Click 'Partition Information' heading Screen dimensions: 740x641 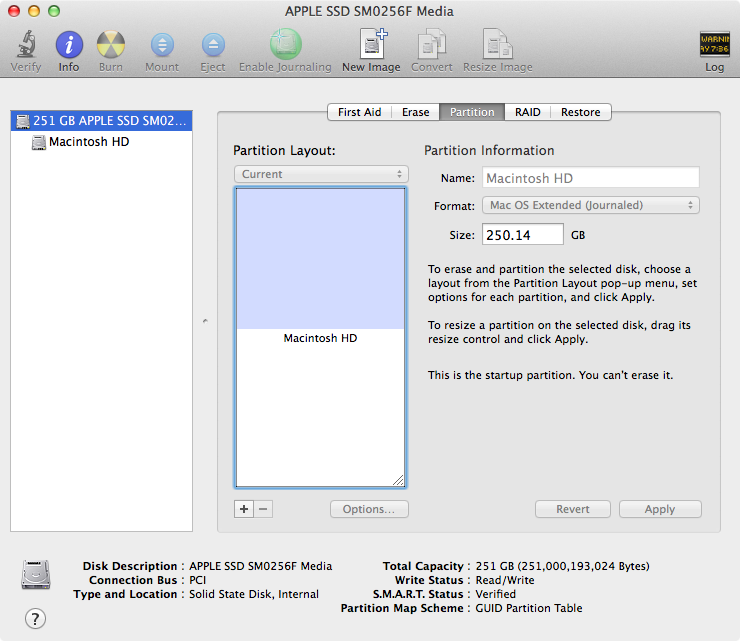[489, 151]
